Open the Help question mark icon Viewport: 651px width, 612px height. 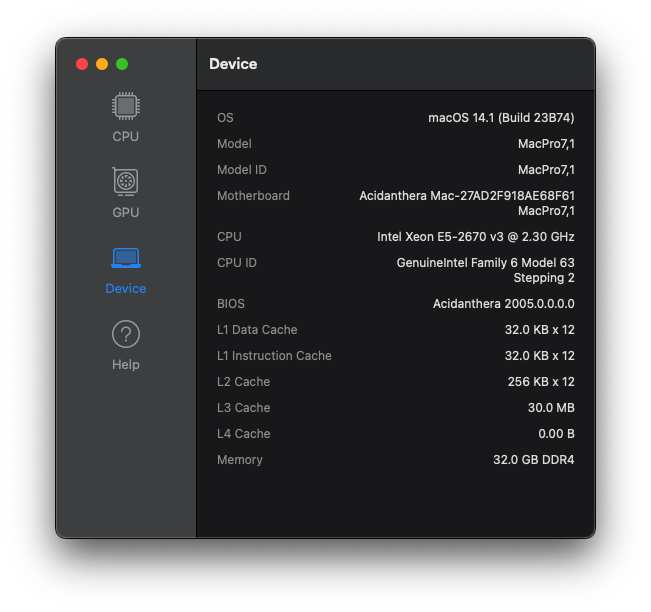(126, 334)
